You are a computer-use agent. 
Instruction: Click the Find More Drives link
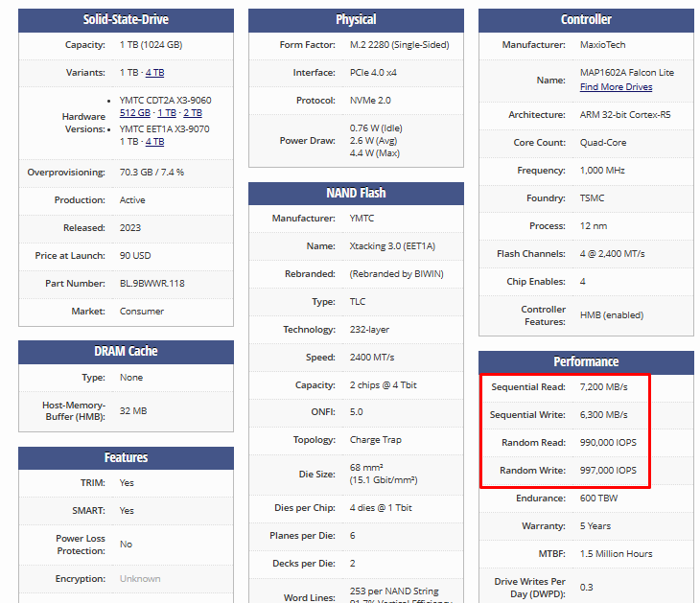[x=616, y=86]
